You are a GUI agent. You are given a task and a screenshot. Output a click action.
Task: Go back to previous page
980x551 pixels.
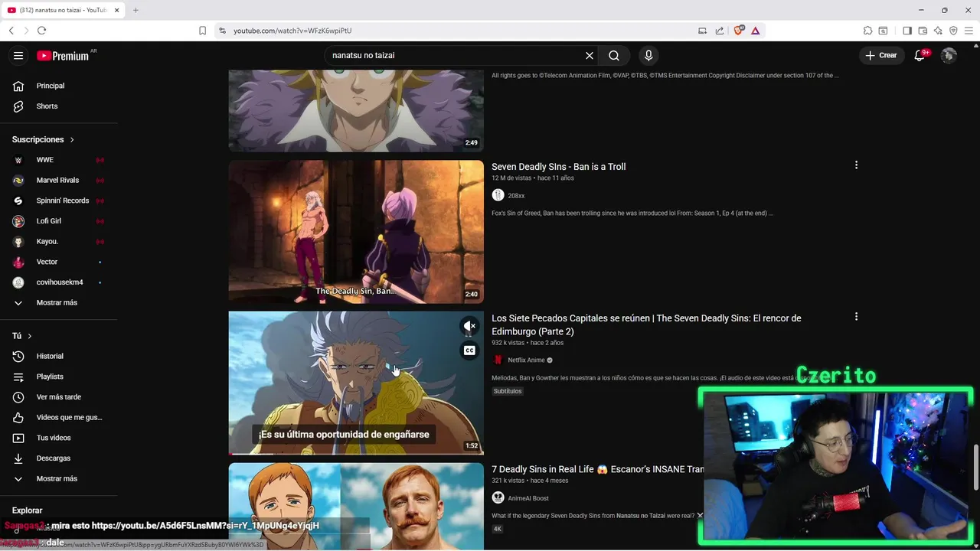(x=11, y=31)
